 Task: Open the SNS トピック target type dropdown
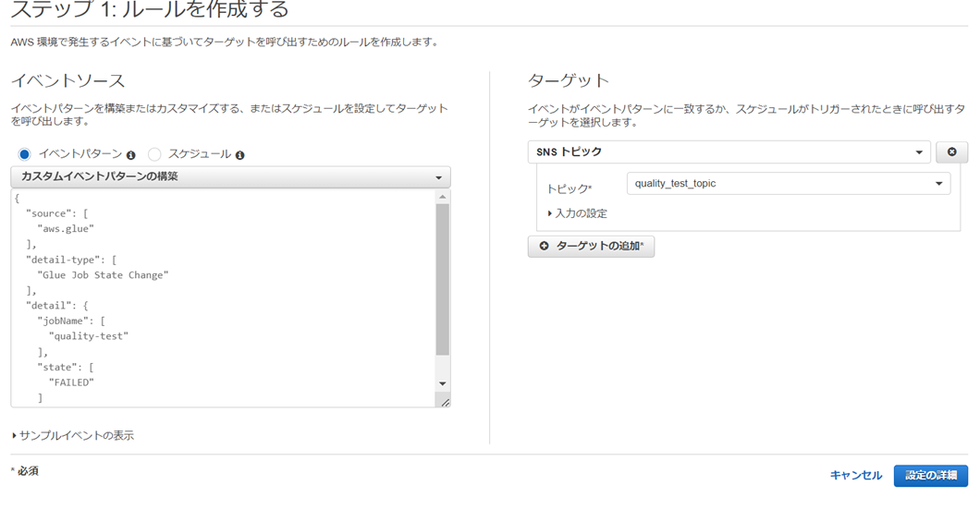[x=729, y=151]
